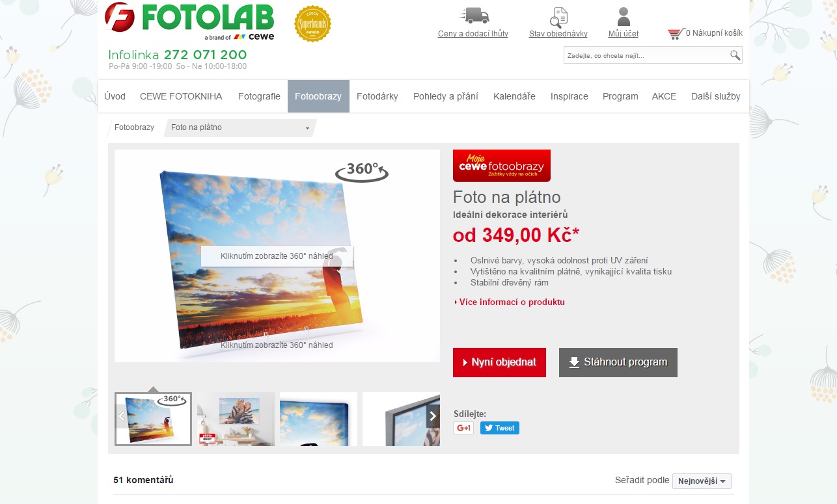Select the CEWE FOTOKNIHA menu item
The height and width of the screenshot is (504, 837).
click(181, 96)
